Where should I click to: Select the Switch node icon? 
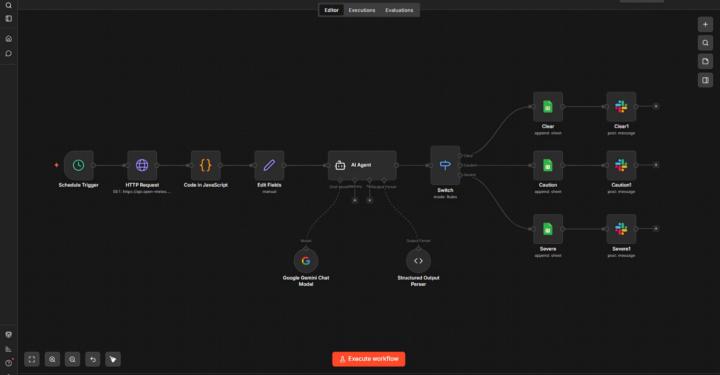[x=445, y=165]
